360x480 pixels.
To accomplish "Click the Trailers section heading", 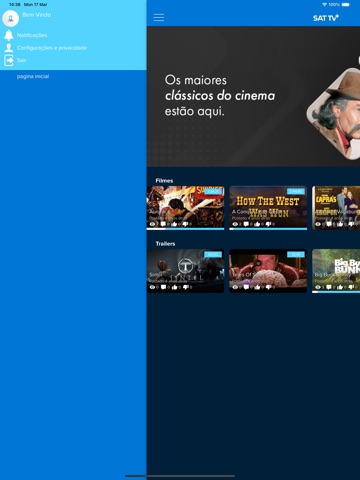I will (165, 244).
